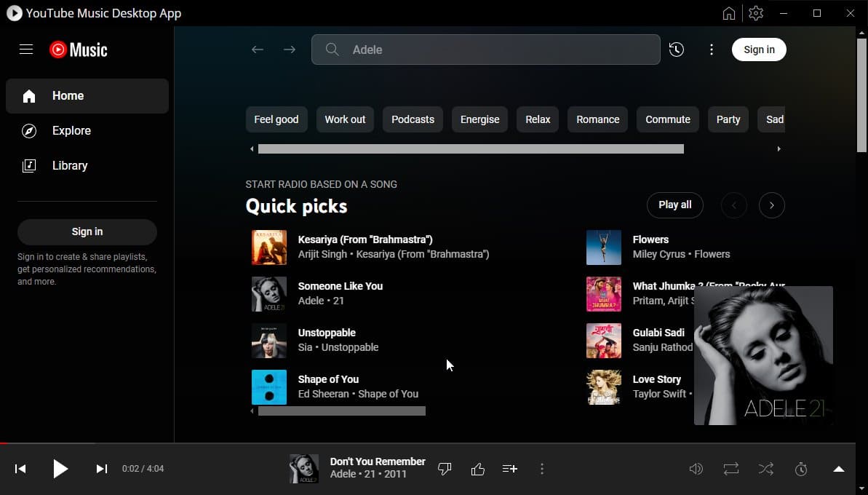Screen dimensions: 868x495
Task: Click the search magnifier icon
Action: (333, 49)
